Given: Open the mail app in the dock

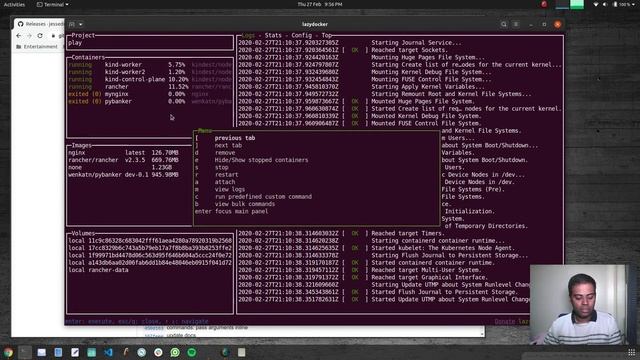Looking at the screenshot, I should [x=42, y=352].
